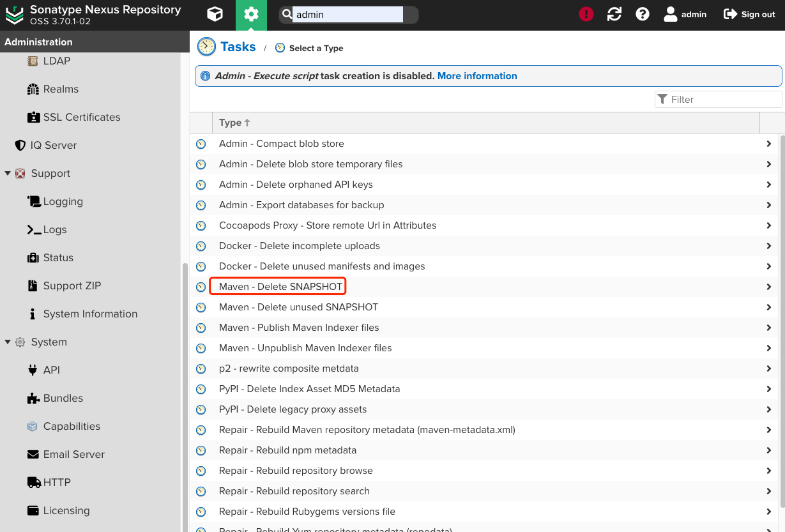Click the red system alert icon
The image size is (785, 532).
tap(586, 14)
